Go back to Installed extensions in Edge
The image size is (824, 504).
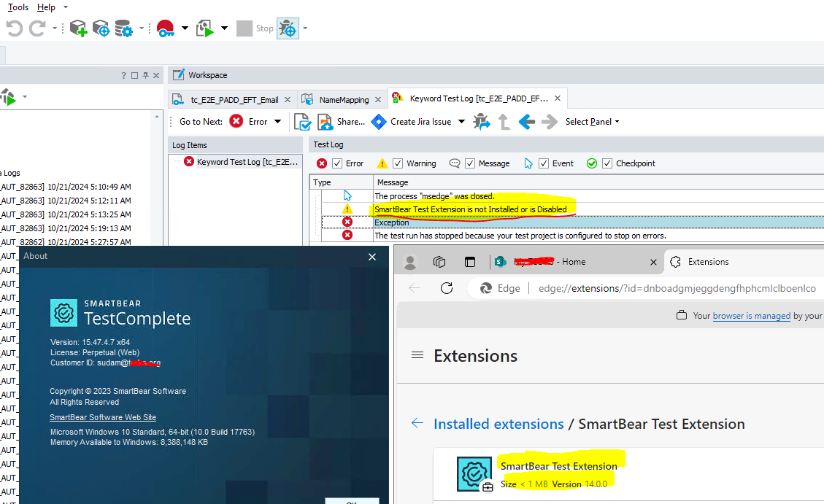tap(498, 424)
